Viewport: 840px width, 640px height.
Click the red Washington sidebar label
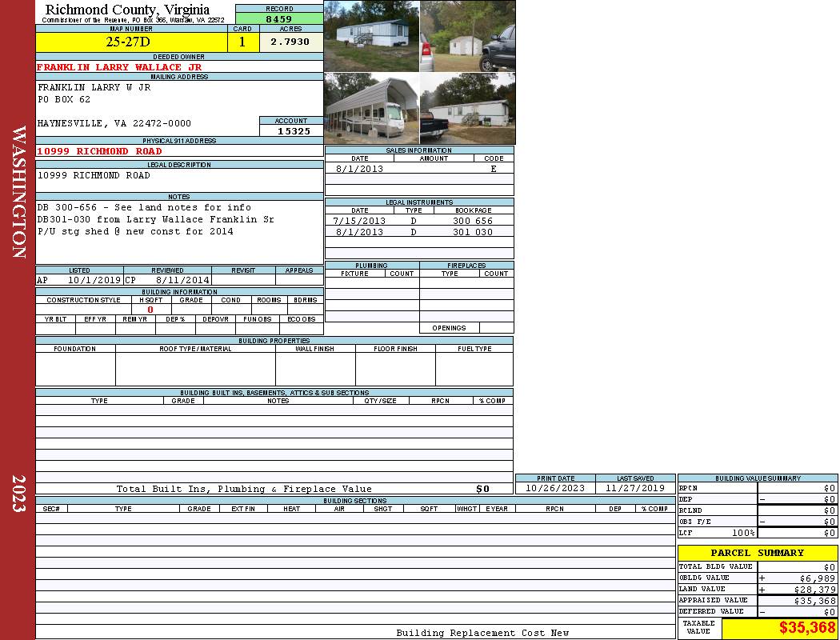pos(18,192)
